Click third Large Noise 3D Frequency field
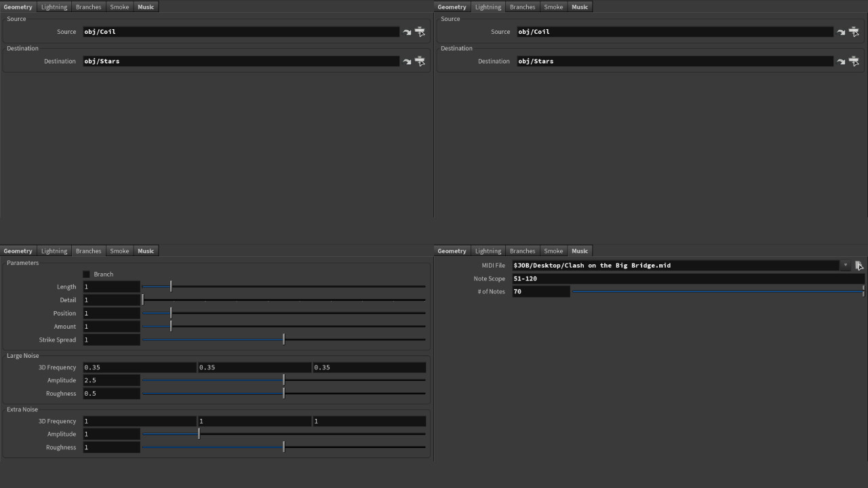This screenshot has width=868, height=488. (370, 367)
